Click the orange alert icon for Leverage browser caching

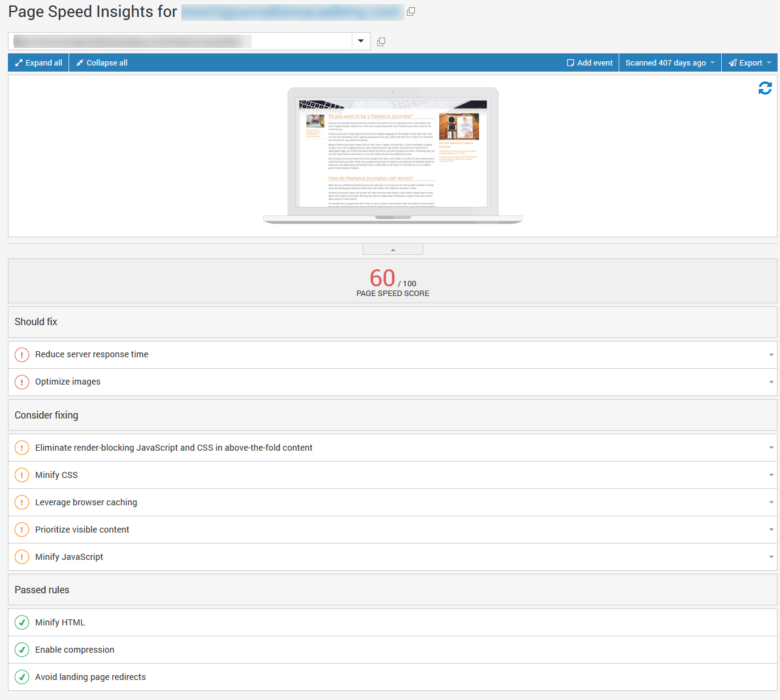coord(22,502)
